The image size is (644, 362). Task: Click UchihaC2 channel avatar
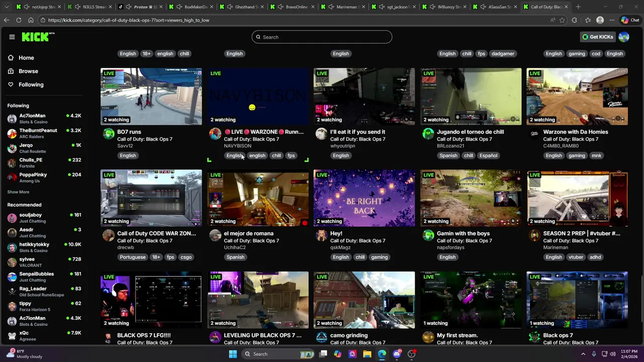pos(215,235)
